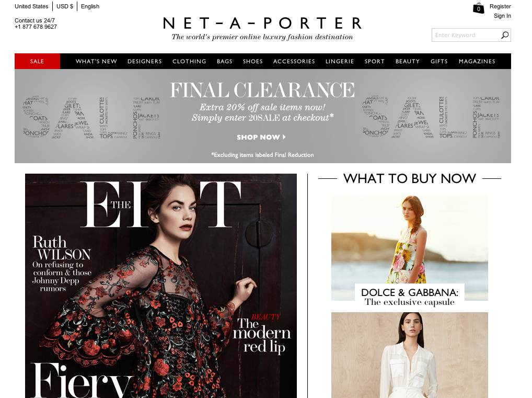Screen dimensions: 532x398
Task: Open the Designers menu
Action: pyautogui.click(x=145, y=62)
